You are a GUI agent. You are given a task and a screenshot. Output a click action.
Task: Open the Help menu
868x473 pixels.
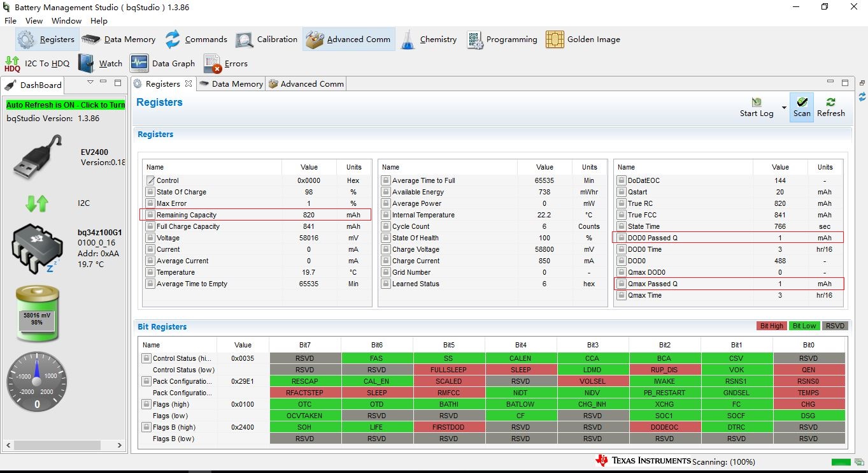click(x=99, y=21)
